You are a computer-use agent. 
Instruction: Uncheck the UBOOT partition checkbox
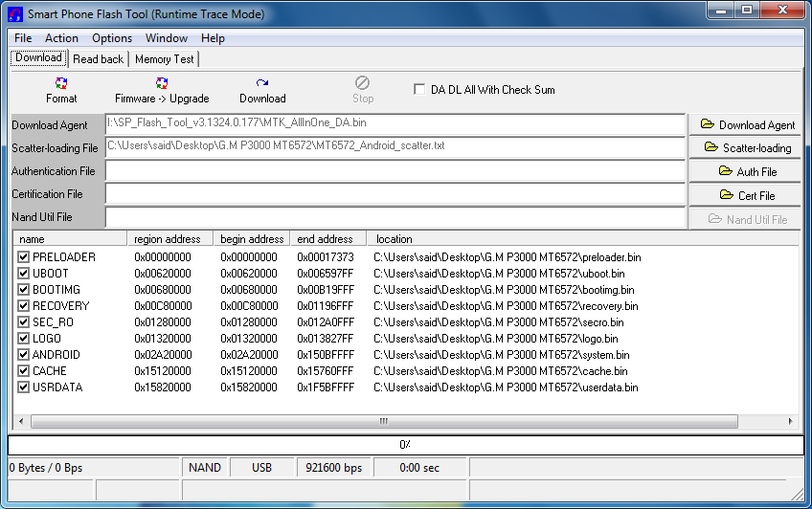[x=23, y=273]
